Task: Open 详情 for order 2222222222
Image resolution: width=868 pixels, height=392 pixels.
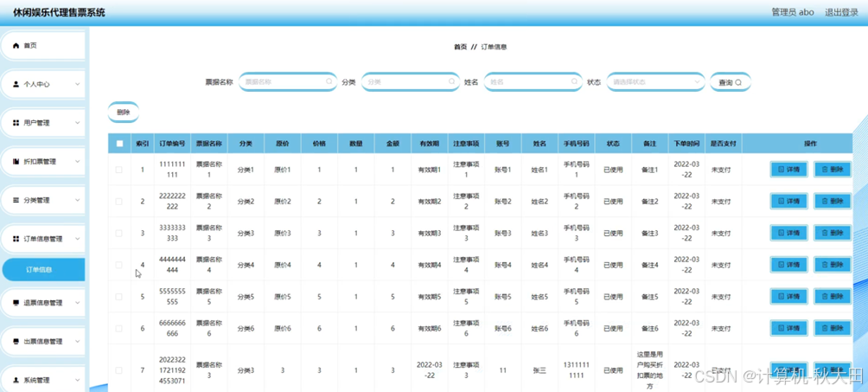Action: [788, 202]
